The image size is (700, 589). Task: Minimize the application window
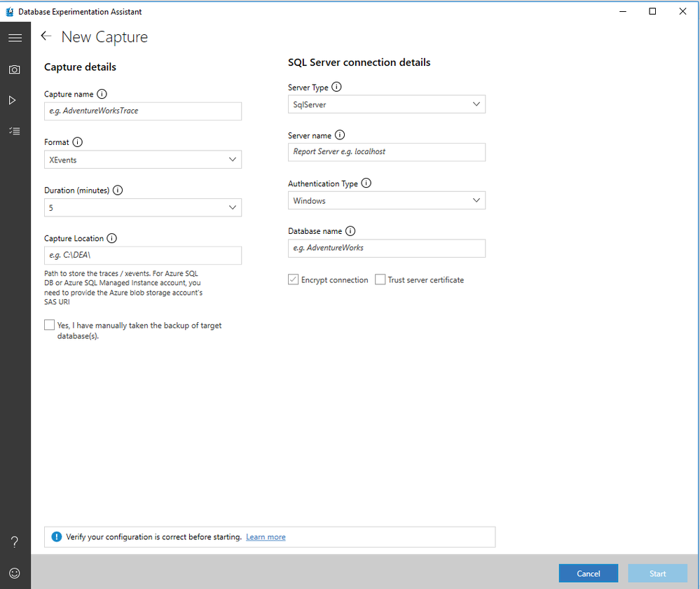(x=623, y=12)
